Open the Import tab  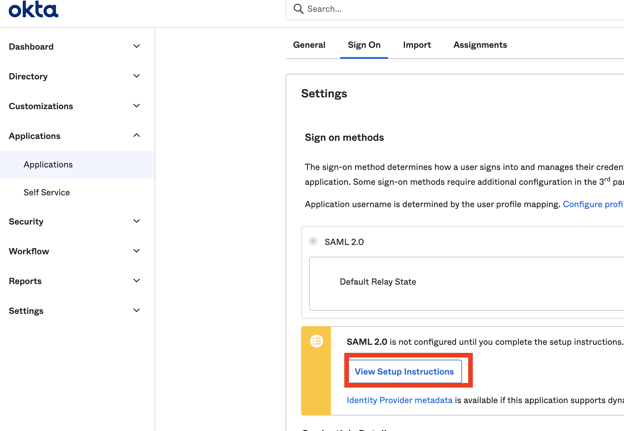417,45
